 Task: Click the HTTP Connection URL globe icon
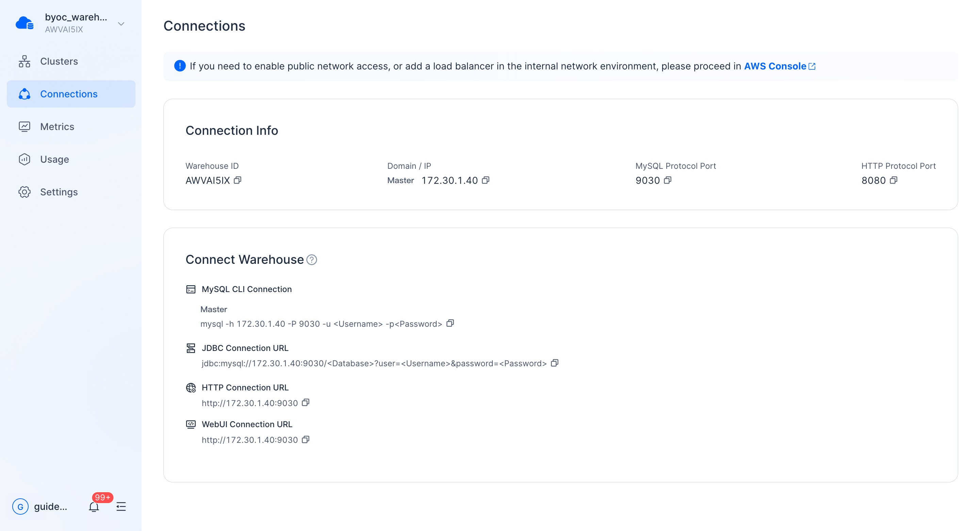pos(191,387)
